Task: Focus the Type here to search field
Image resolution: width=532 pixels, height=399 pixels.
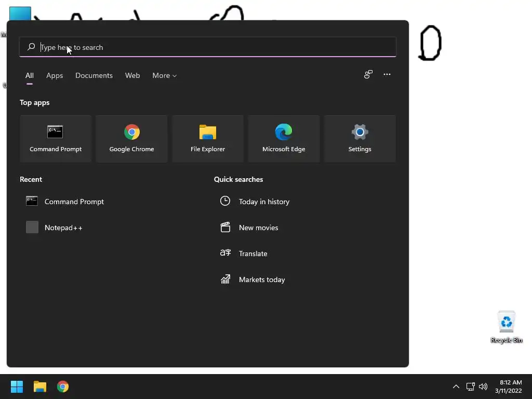Action: 208,47
